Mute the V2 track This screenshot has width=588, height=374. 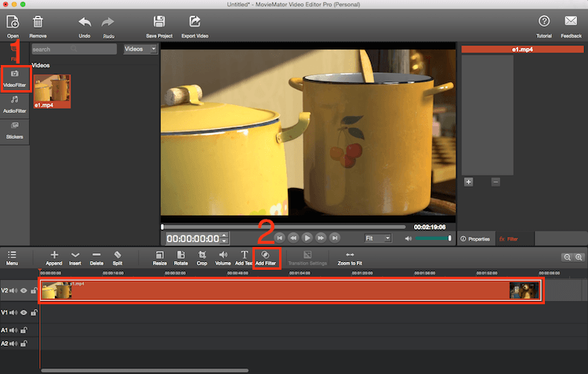pos(14,290)
